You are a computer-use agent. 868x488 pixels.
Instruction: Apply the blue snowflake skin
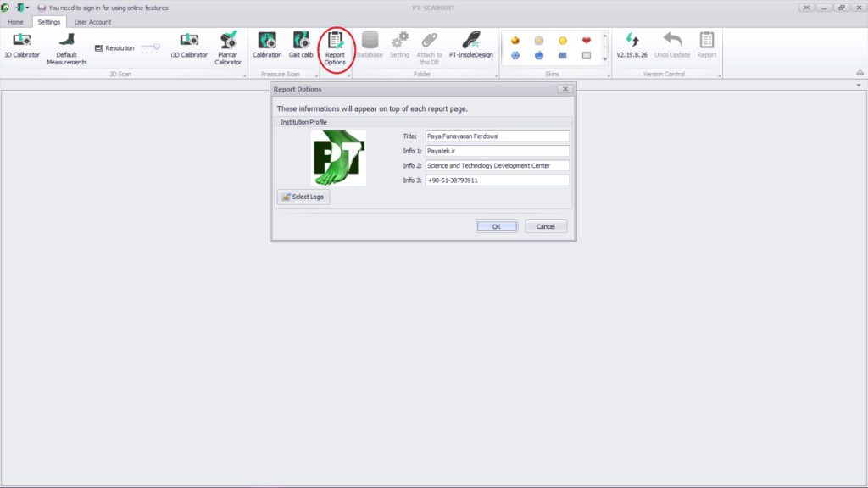click(515, 55)
